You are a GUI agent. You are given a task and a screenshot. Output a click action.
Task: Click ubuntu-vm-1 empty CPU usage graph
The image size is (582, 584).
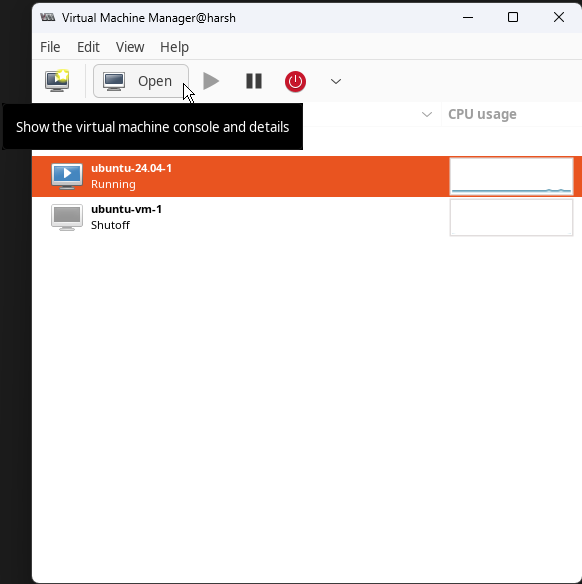click(x=511, y=217)
